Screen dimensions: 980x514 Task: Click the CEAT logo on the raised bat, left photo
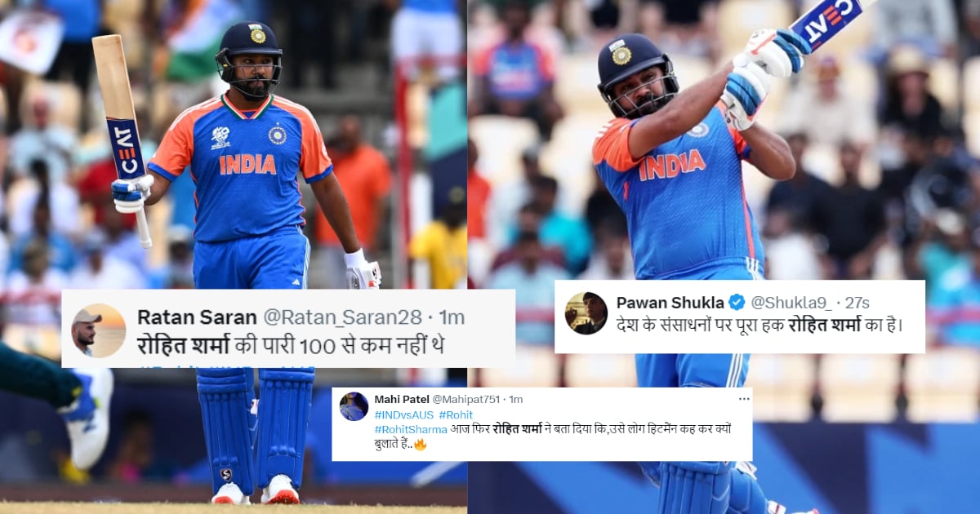(127, 148)
